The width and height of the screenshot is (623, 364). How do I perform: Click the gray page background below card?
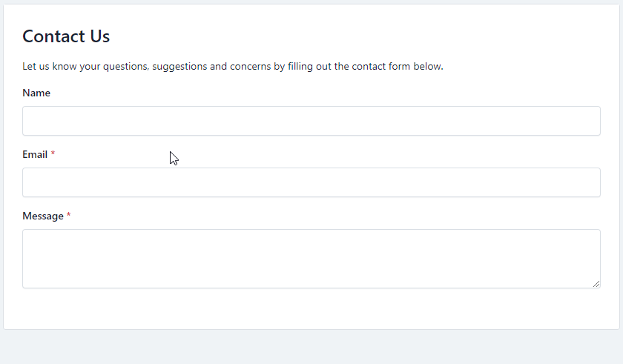(311, 347)
